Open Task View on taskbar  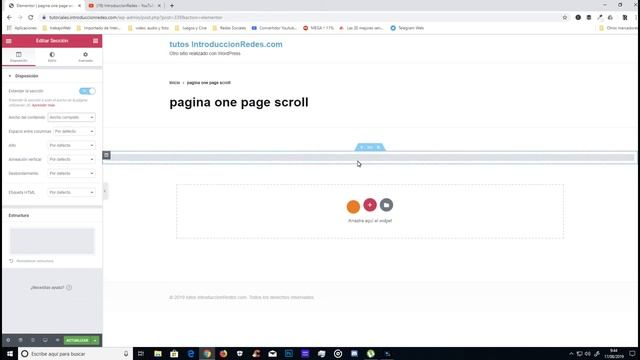click(141, 354)
